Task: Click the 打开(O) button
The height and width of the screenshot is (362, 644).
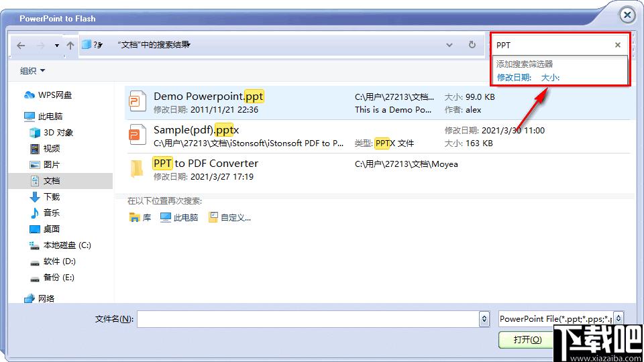Action: [527, 340]
